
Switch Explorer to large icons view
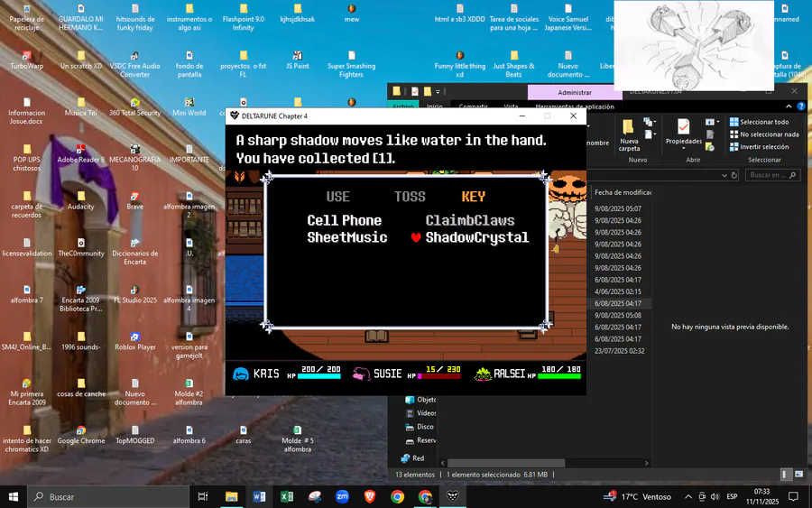(799, 475)
